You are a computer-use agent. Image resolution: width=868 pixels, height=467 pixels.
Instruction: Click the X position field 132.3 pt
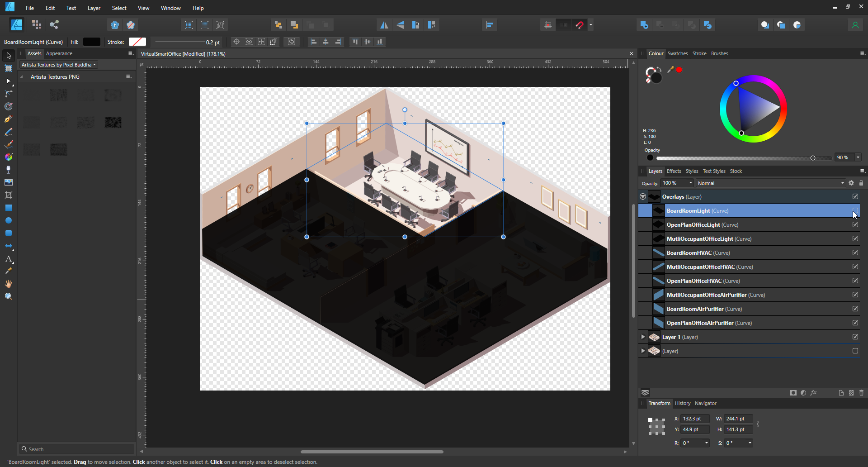point(695,419)
